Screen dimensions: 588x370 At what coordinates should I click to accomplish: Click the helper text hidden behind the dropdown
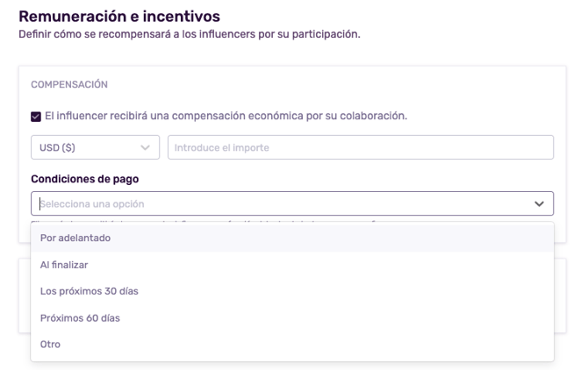pyautogui.click(x=263, y=220)
